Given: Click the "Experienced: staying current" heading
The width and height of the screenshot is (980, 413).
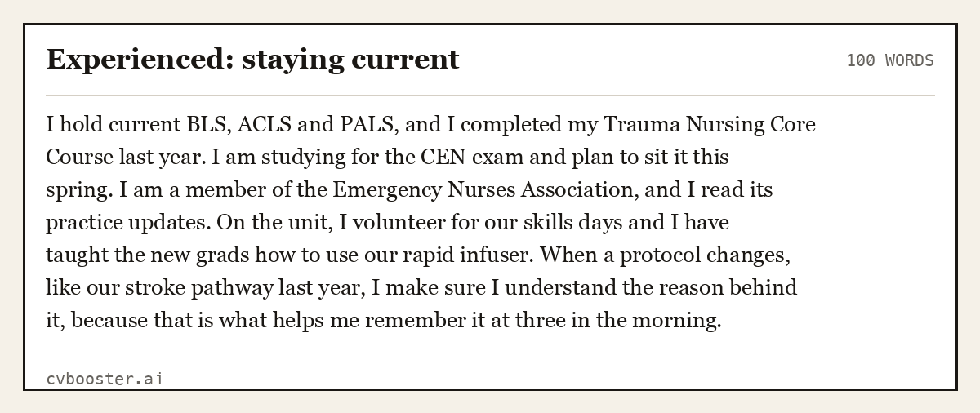Looking at the screenshot, I should pos(252,60).
